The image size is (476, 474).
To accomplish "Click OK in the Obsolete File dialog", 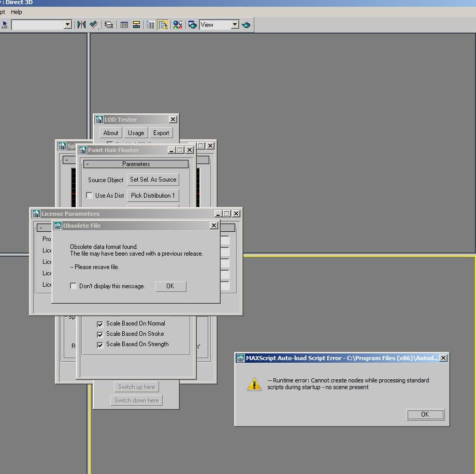I will pos(170,286).
